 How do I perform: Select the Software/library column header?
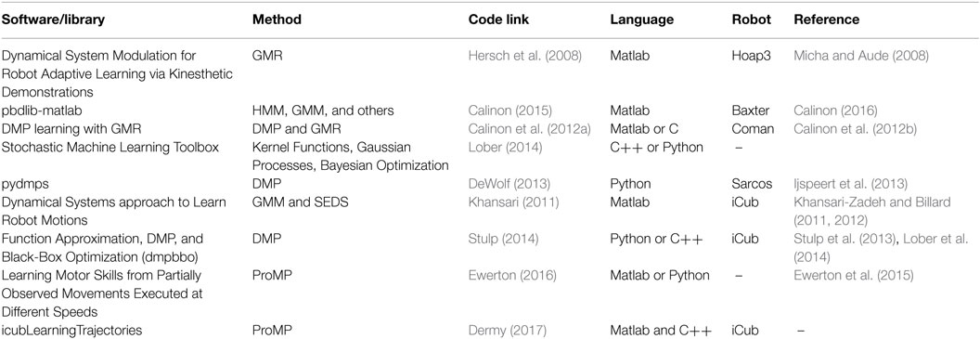click(53, 20)
